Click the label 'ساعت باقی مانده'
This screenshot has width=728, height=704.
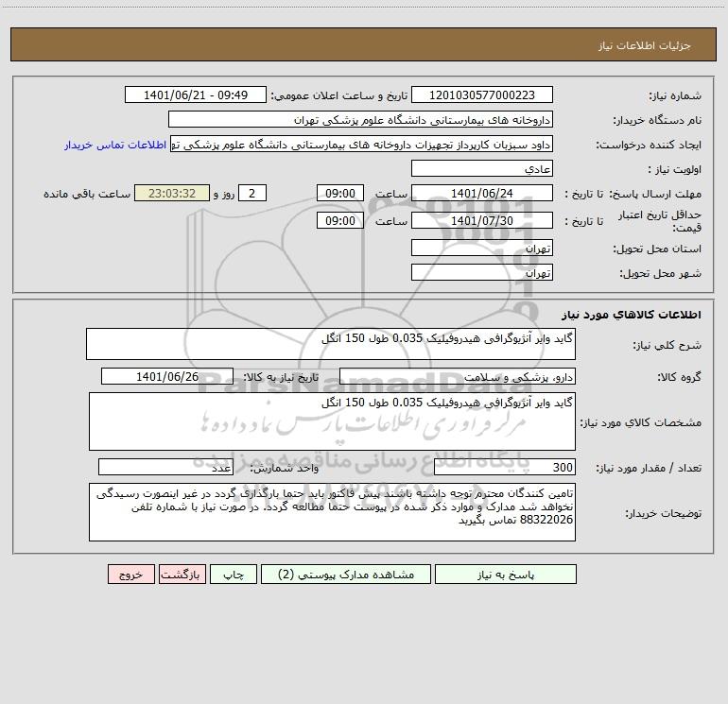coord(87,194)
